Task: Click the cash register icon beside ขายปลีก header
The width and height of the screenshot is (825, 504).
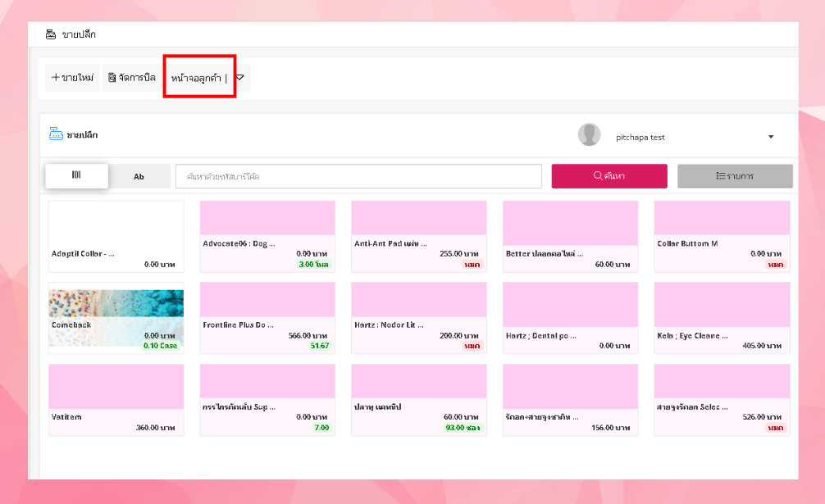Action: (x=51, y=34)
